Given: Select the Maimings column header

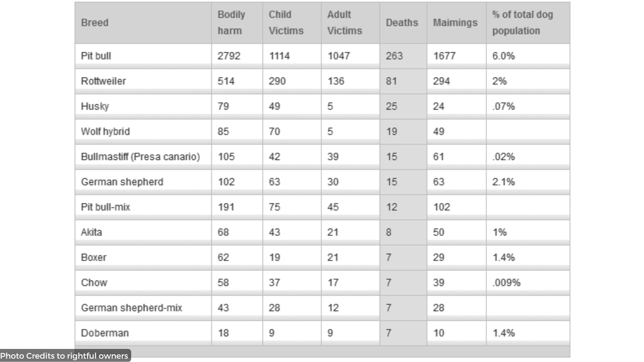Looking at the screenshot, I should pyautogui.click(x=457, y=23).
